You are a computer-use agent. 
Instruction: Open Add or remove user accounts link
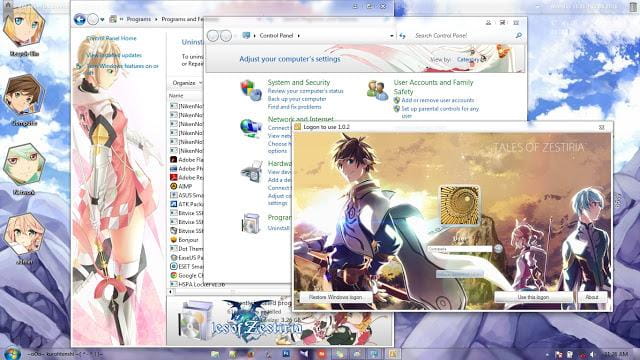pos(438,100)
